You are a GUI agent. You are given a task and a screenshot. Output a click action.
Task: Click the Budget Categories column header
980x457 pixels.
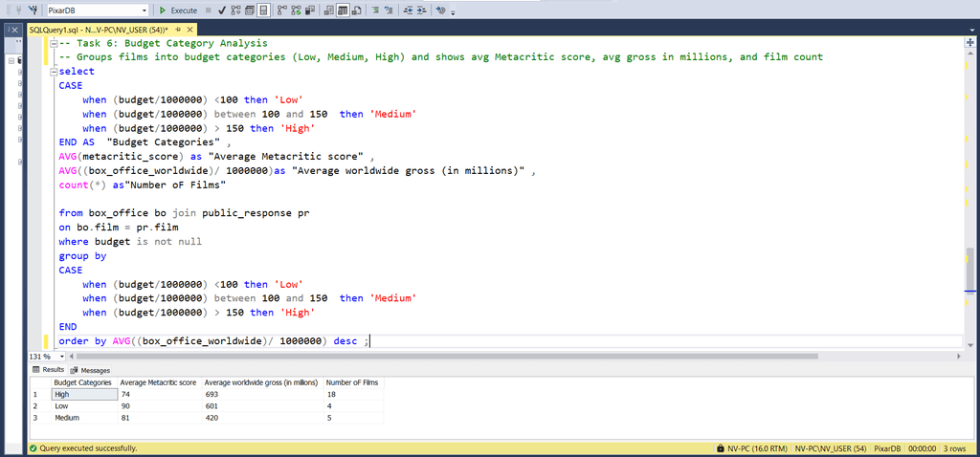(x=83, y=382)
